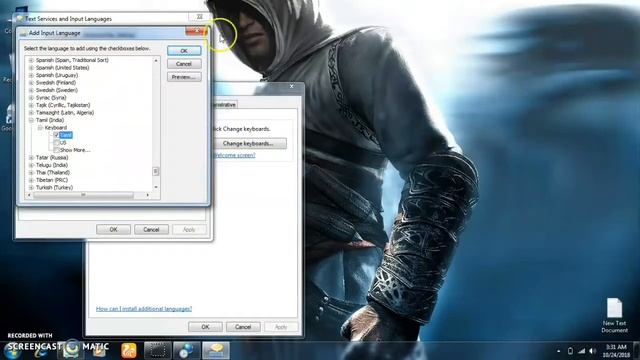The width and height of the screenshot is (640, 360).
Task: Click the horizontal scroll-left arrow
Action: pos(29,195)
